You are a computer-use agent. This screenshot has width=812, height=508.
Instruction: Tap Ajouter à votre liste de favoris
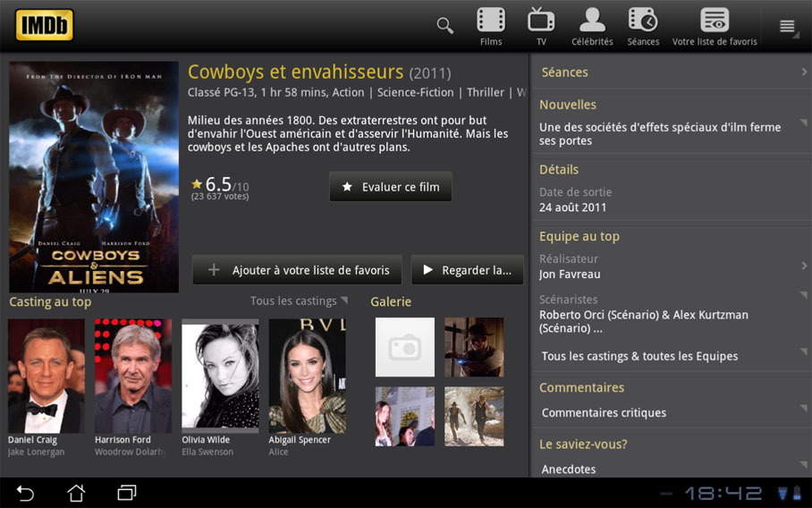[x=297, y=270]
